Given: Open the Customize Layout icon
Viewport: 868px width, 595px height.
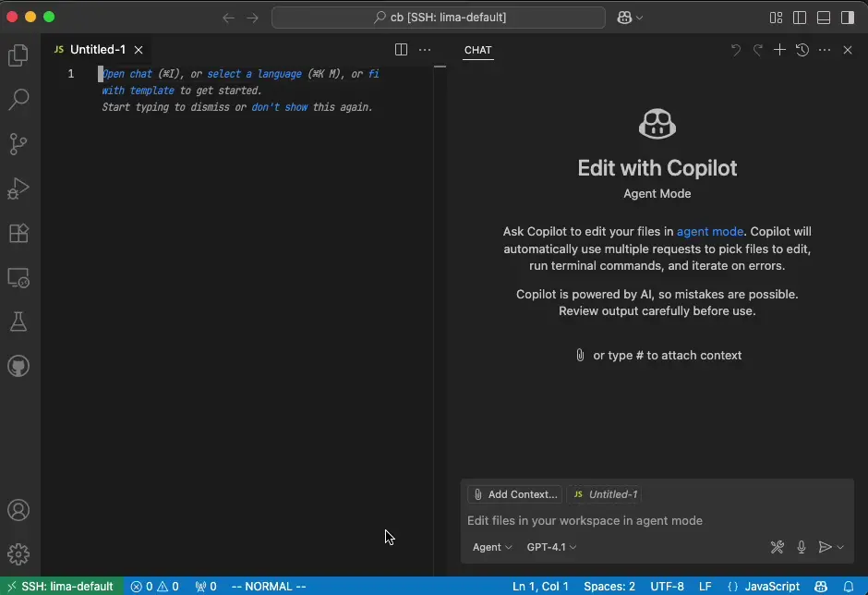Looking at the screenshot, I should tap(776, 18).
